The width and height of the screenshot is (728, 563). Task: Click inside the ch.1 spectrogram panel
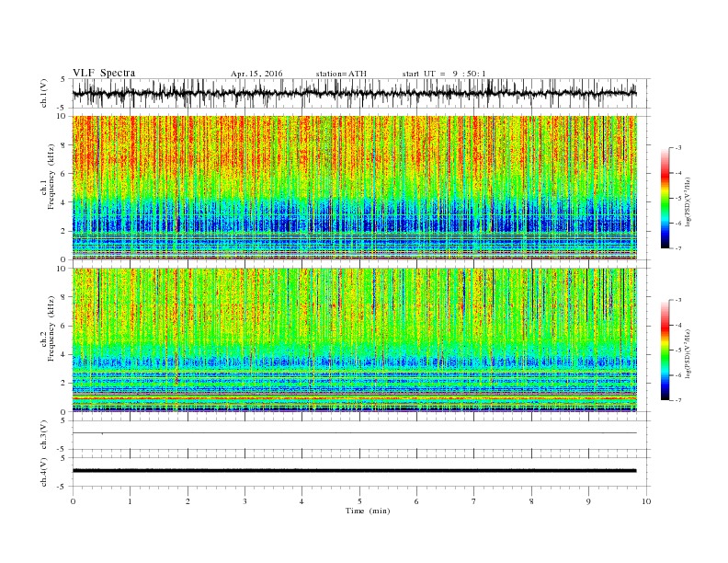(355, 188)
